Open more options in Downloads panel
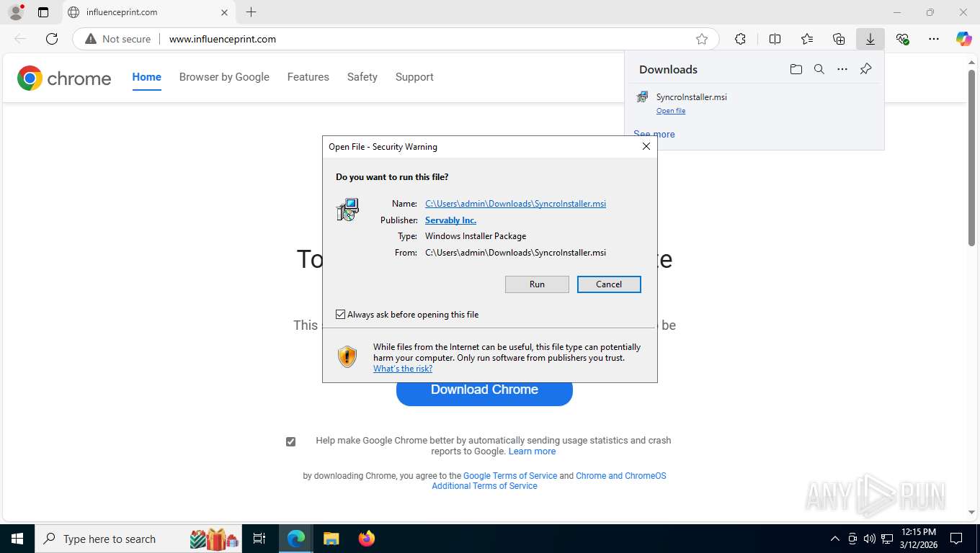The height and width of the screenshot is (553, 980). click(842, 69)
